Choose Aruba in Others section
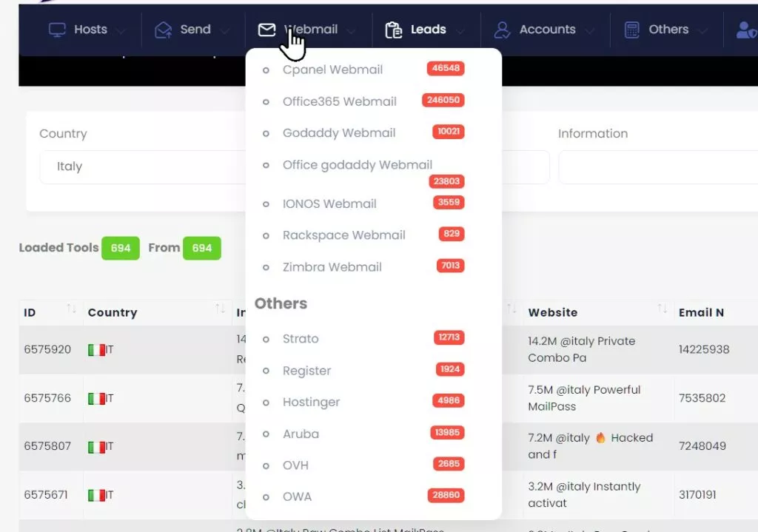The height and width of the screenshot is (532, 758). coord(301,434)
